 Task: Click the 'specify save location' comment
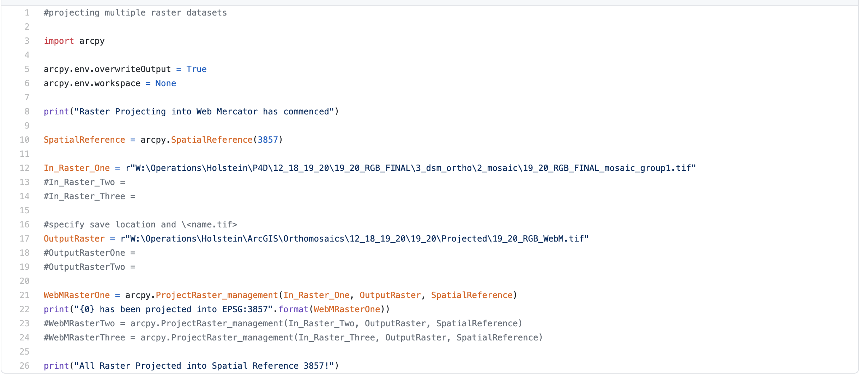(x=140, y=225)
